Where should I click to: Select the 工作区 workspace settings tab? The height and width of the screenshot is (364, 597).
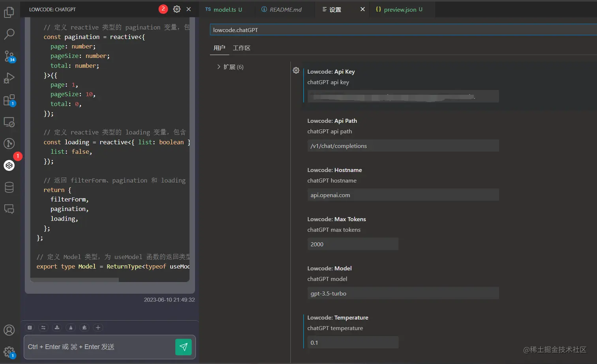[x=242, y=48]
